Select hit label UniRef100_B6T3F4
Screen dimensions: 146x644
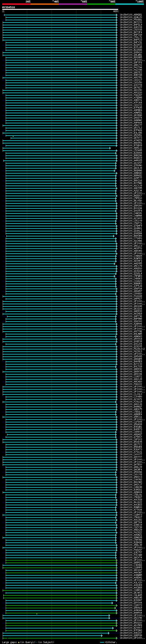pos(131,32)
